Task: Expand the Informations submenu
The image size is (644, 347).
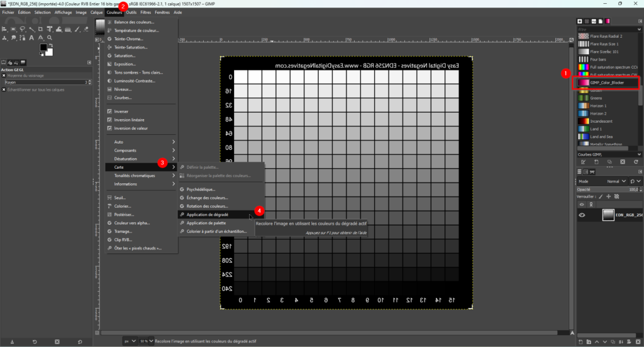Action: (x=142, y=184)
